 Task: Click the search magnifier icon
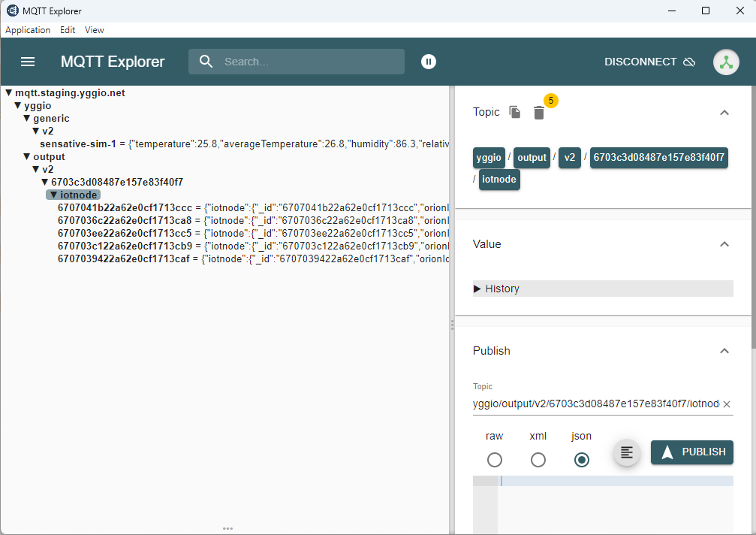point(206,62)
